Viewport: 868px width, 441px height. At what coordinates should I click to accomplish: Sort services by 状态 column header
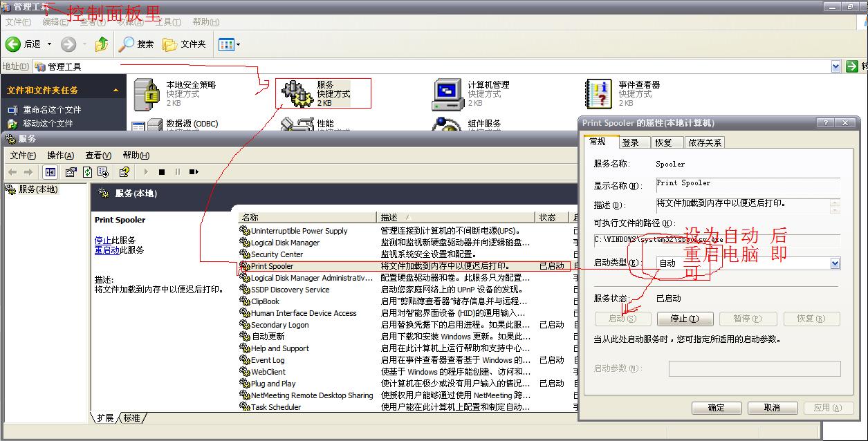click(x=552, y=217)
